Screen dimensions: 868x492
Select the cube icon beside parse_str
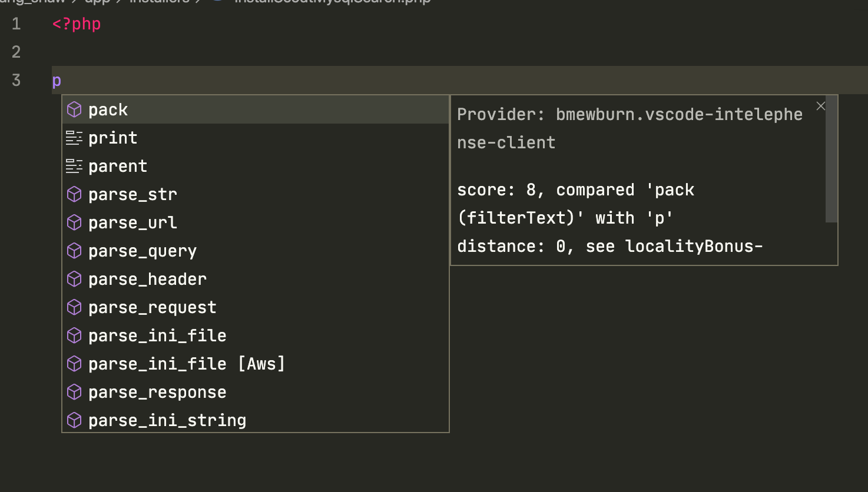point(74,194)
